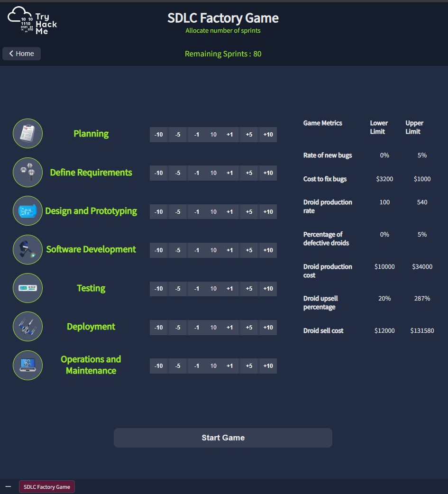Click the Planning clipboard icon
This screenshot has height=494, width=448.
click(27, 134)
